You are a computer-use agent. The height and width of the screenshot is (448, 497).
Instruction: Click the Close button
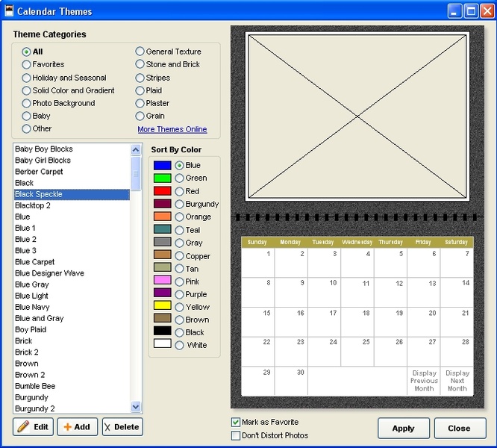pyautogui.click(x=460, y=429)
